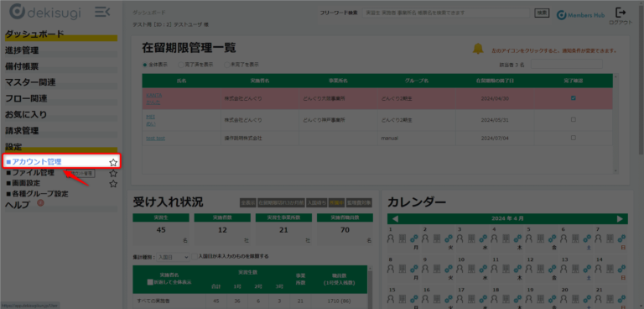Collapse the 設定 sidebar menu
The width and height of the screenshot is (644, 309).
point(60,147)
